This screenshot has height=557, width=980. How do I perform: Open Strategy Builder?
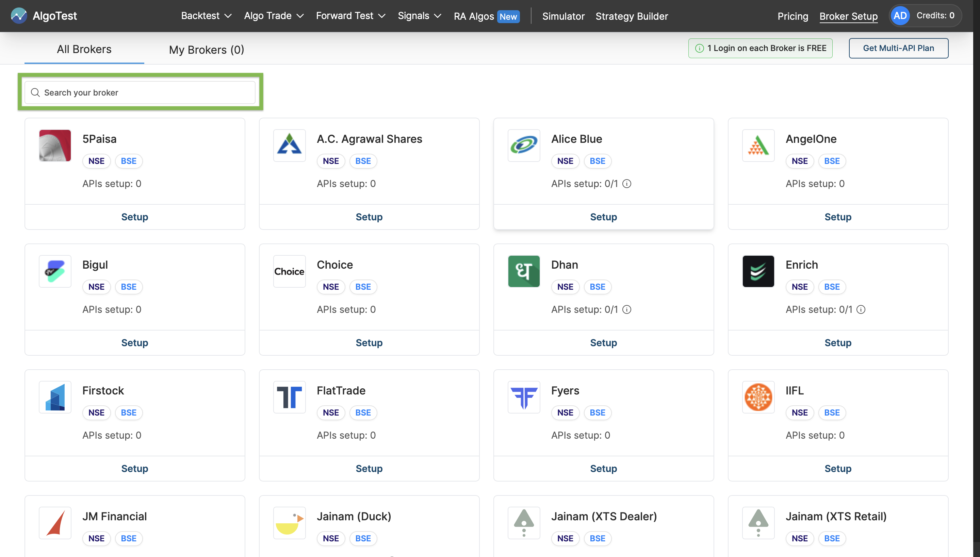click(632, 16)
